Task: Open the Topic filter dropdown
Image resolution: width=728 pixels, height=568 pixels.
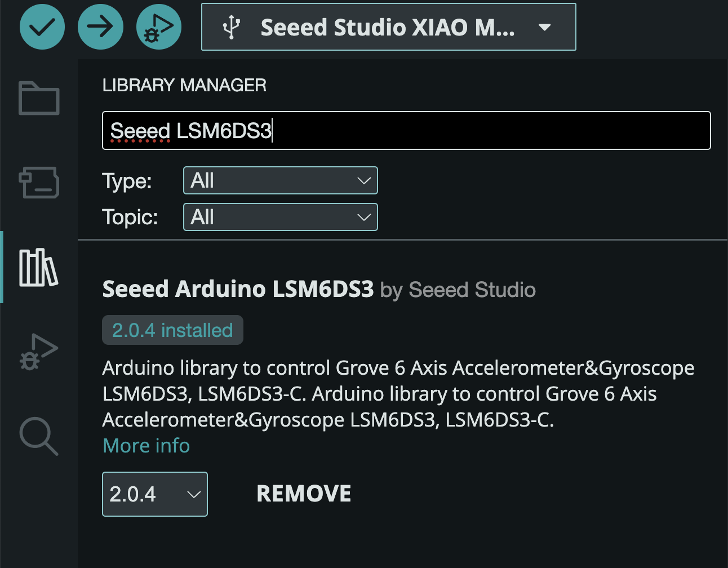Action: [281, 217]
